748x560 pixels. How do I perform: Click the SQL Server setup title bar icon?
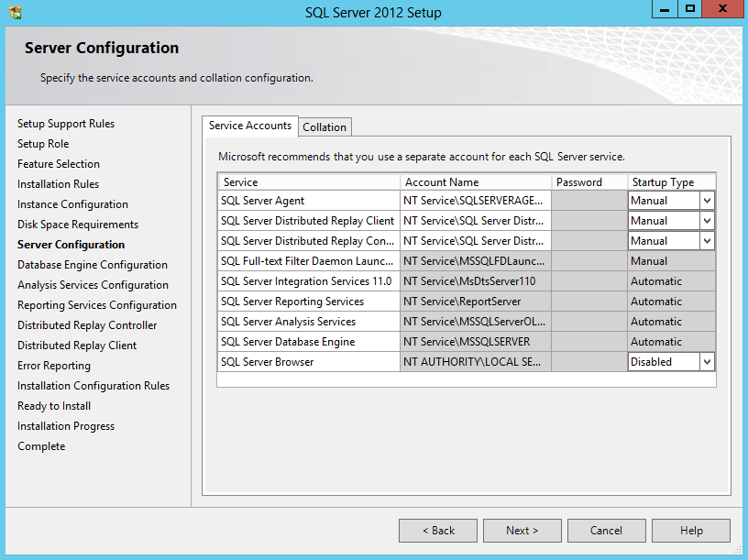16,12
